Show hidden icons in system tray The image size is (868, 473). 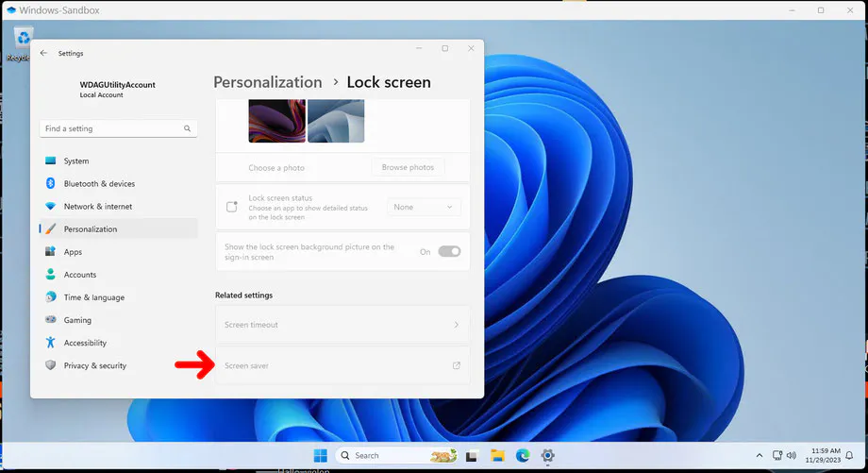pos(759,455)
